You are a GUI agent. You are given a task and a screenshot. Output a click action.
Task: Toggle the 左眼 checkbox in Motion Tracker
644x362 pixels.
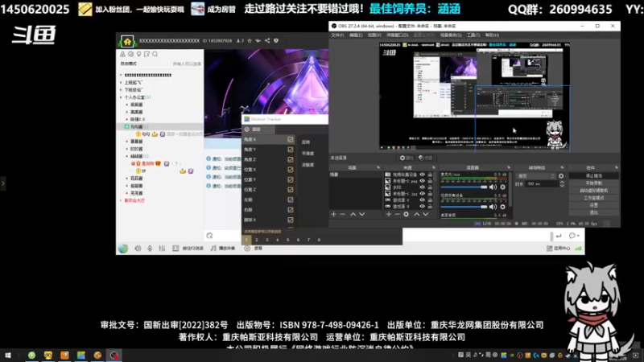pos(291,200)
